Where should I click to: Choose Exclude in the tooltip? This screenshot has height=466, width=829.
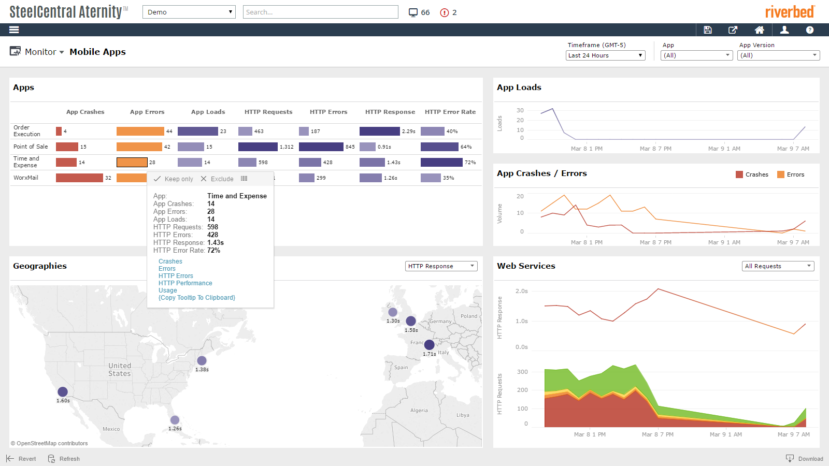pos(217,179)
